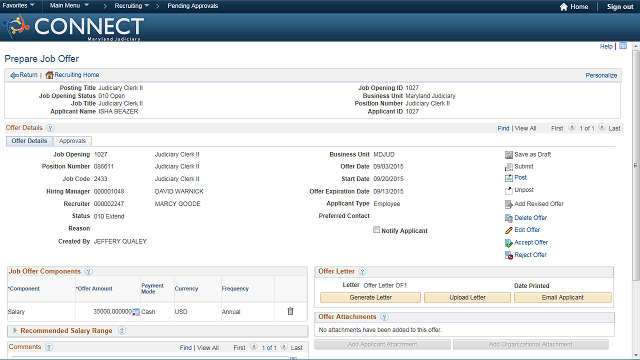This screenshot has height=360, width=640.
Task: Click the Home house icon
Action: [564, 7]
